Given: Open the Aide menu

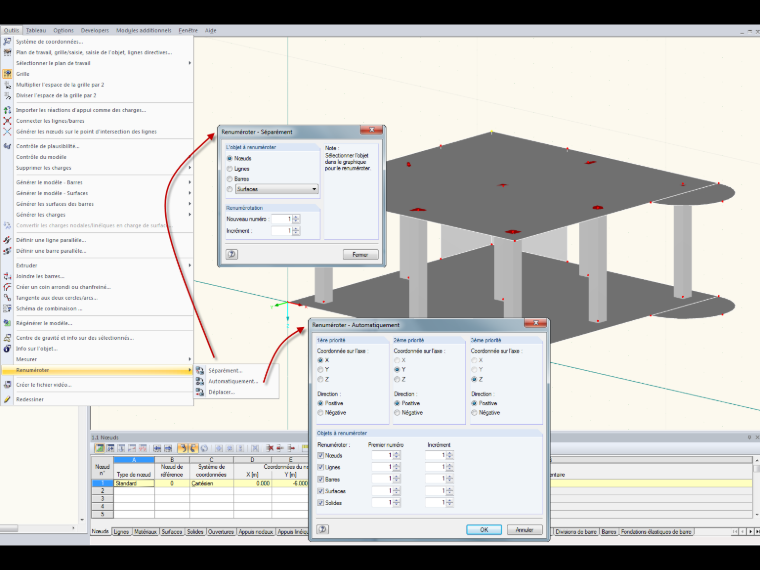Looking at the screenshot, I should click(x=210, y=30).
